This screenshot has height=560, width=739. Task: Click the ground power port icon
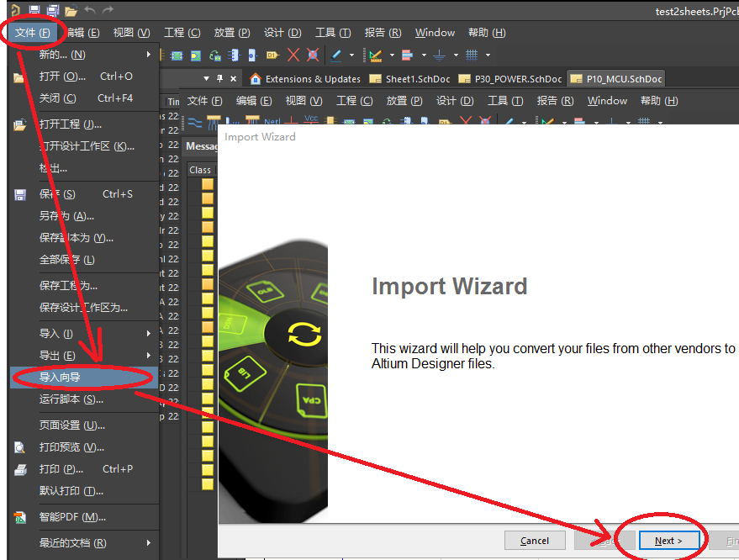coord(439,55)
